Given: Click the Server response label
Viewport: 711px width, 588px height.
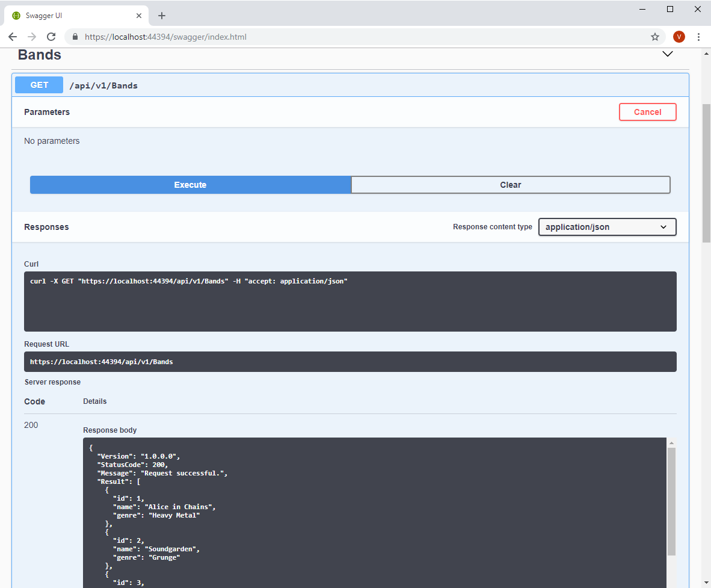Looking at the screenshot, I should tap(52, 382).
